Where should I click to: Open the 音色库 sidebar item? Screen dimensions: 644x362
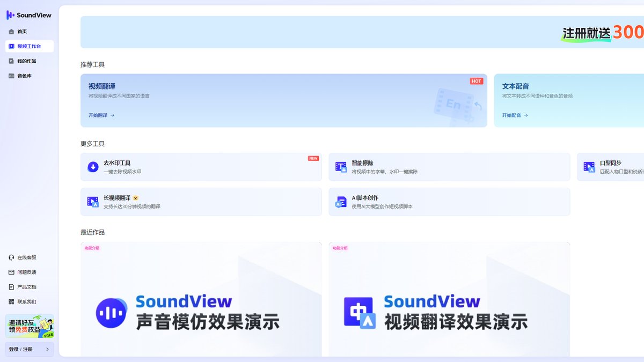(x=30, y=76)
